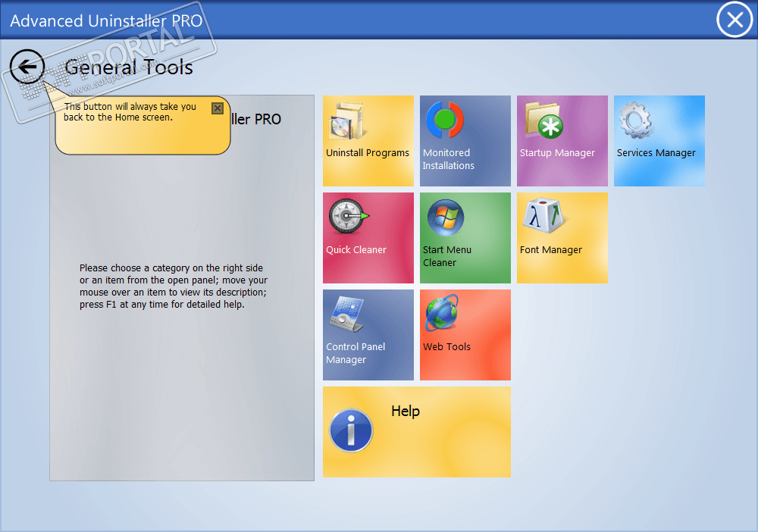This screenshot has width=758, height=532.
Task: Open the Uninstall Programs tile icon
Action: tap(346, 120)
